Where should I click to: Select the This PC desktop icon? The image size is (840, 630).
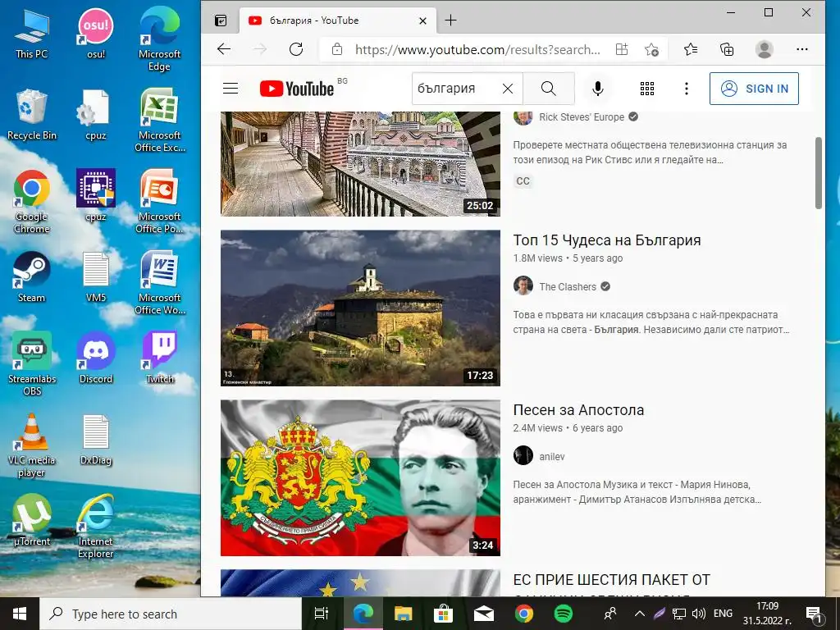32,34
